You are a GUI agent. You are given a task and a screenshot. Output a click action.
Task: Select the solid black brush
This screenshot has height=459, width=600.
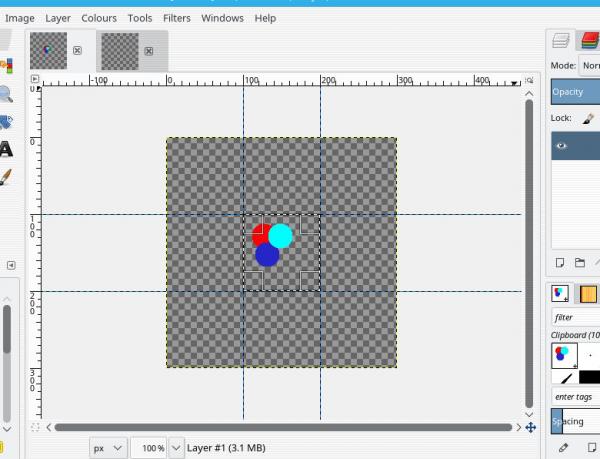pos(590,377)
